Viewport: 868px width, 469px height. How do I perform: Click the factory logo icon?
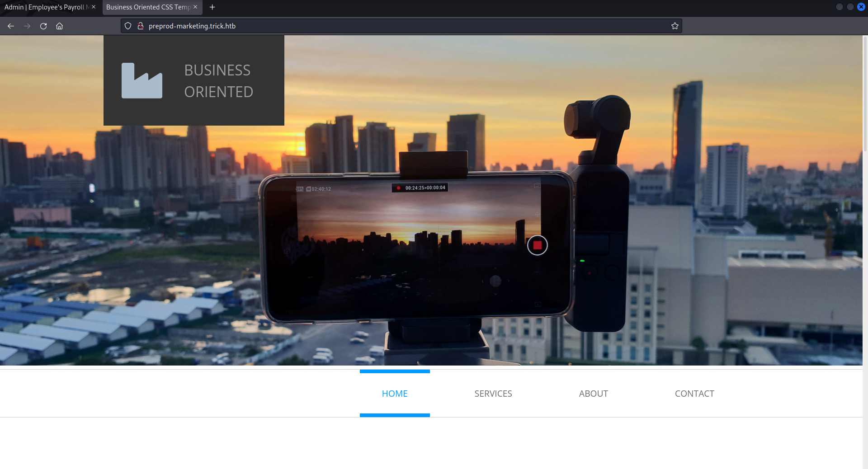[142, 81]
